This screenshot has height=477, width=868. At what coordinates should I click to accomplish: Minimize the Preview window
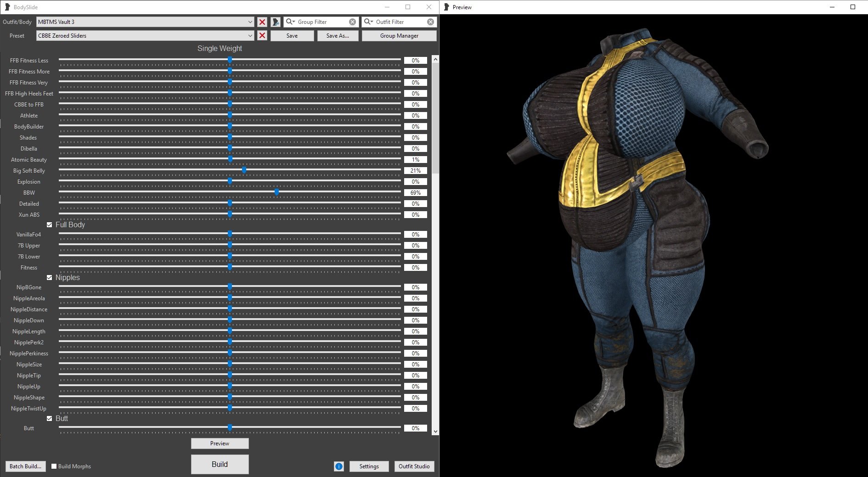coord(832,7)
